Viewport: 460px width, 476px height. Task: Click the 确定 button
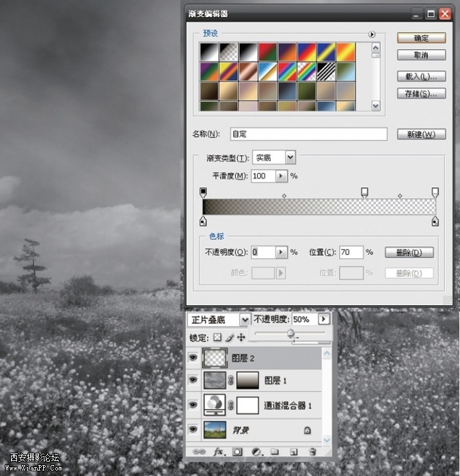coord(421,38)
